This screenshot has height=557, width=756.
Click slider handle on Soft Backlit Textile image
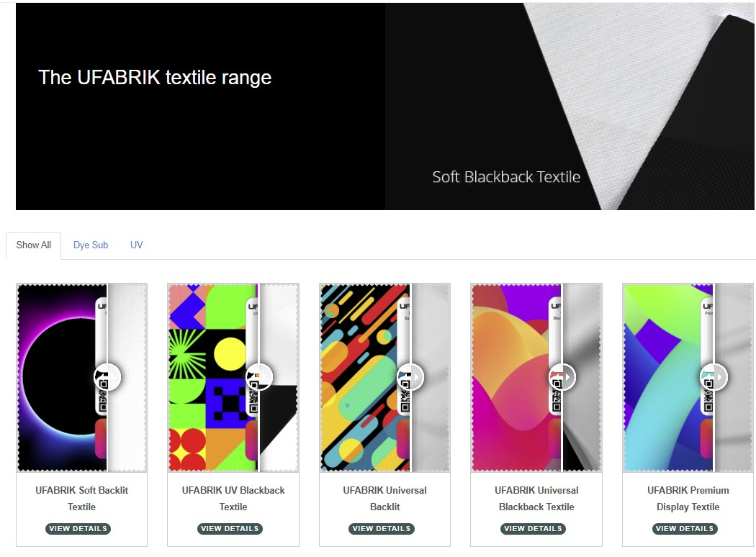point(107,376)
